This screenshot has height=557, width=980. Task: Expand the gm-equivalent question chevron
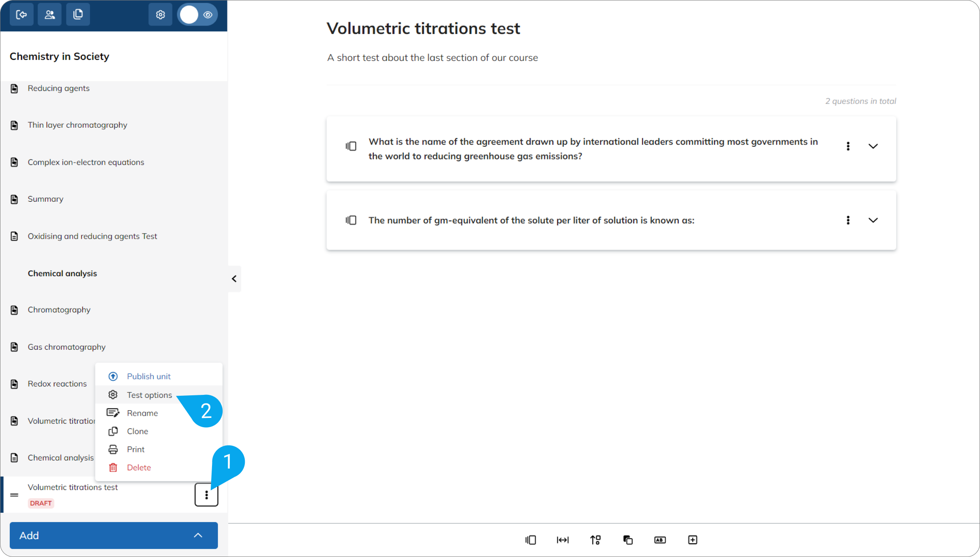(x=873, y=220)
